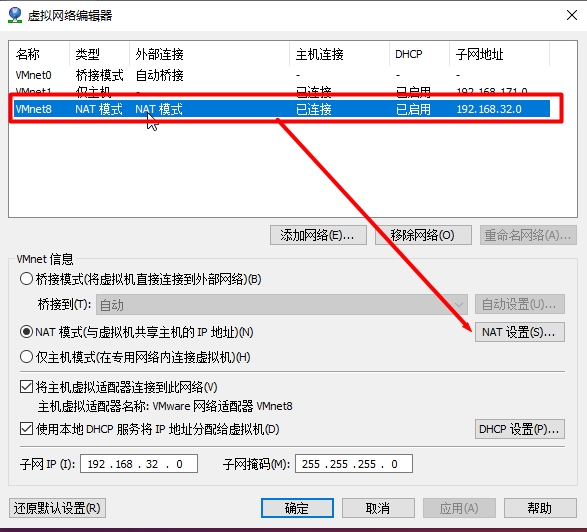
Task: Click the 重命名网络(A) button
Action: 528,235
